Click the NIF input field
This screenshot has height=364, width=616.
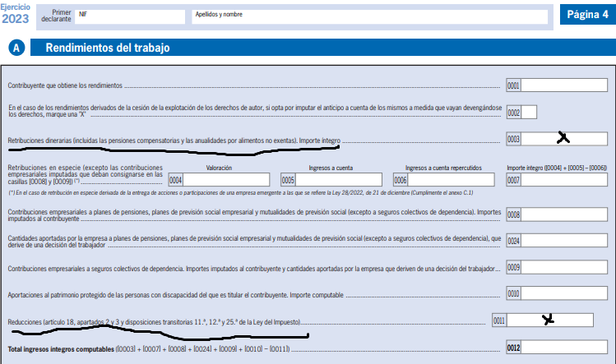point(130,17)
